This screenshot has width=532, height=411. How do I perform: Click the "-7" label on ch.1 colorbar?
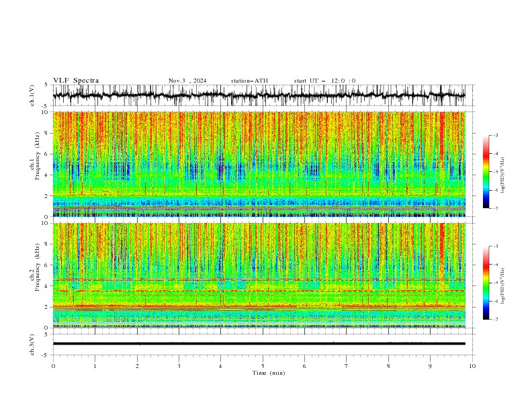(x=496, y=208)
